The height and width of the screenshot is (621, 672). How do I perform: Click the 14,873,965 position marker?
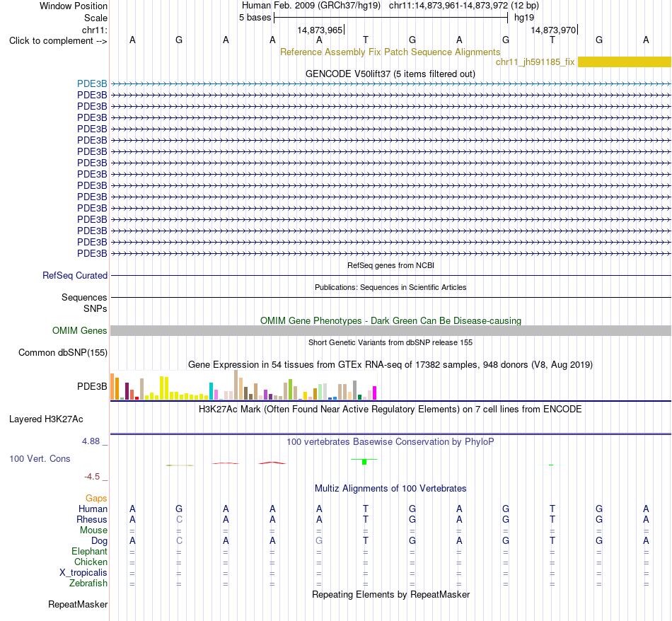[320, 30]
